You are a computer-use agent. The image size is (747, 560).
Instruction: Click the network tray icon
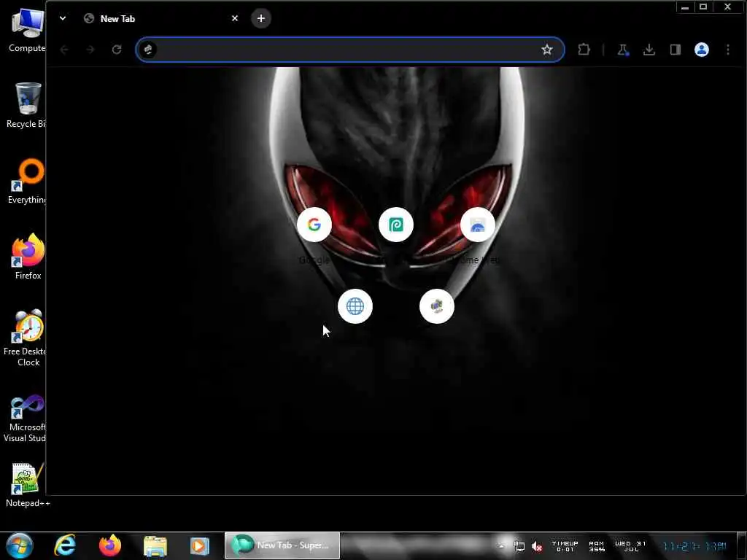519,547
